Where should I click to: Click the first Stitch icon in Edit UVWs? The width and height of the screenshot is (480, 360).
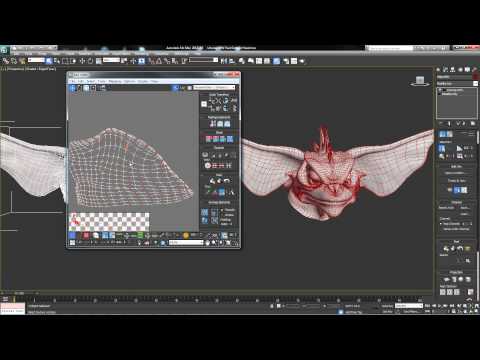pyautogui.click(x=209, y=139)
